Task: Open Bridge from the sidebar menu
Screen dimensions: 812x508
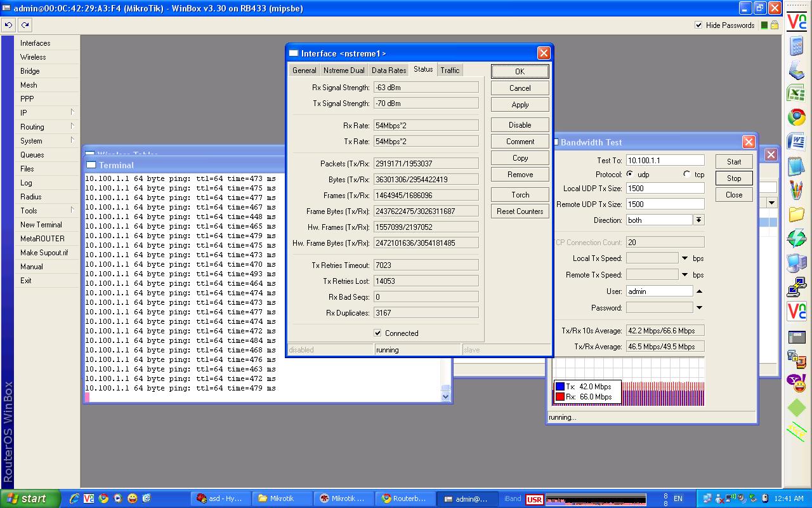Action: [x=48, y=71]
